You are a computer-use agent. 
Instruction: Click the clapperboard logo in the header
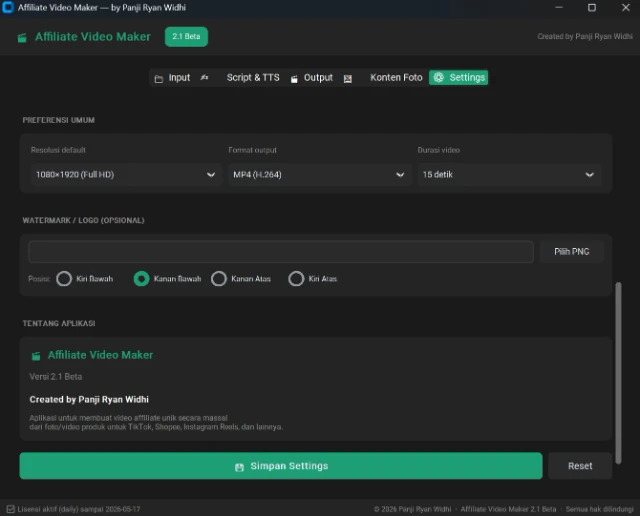pyautogui.click(x=22, y=38)
